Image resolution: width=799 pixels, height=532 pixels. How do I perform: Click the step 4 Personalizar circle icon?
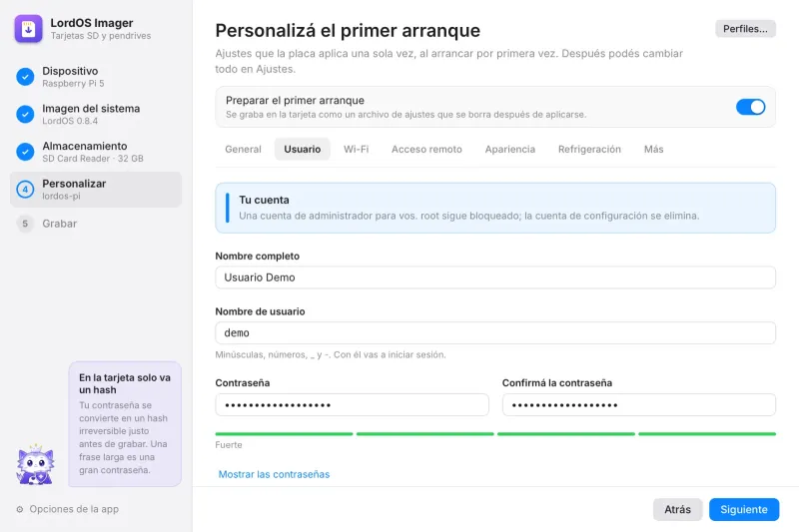(x=25, y=190)
